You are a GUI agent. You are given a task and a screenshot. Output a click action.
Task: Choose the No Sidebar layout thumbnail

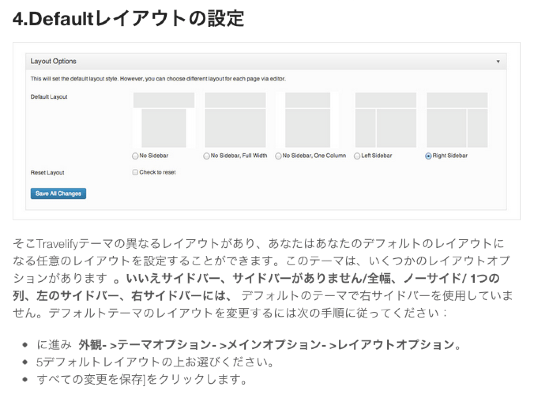(x=164, y=120)
